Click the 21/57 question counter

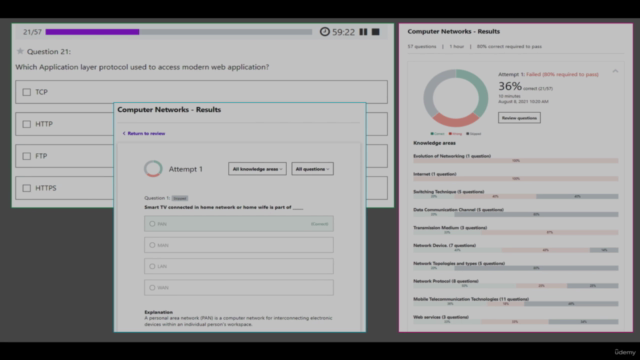[x=32, y=32]
